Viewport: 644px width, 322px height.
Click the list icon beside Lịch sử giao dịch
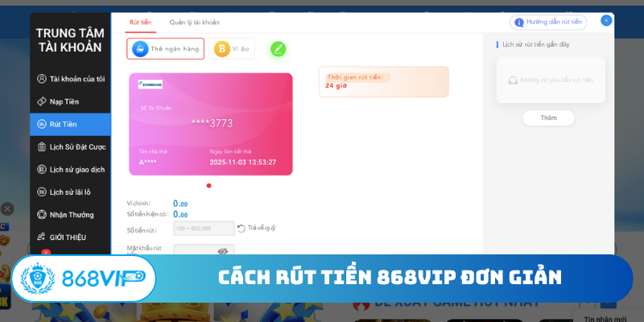point(42,169)
